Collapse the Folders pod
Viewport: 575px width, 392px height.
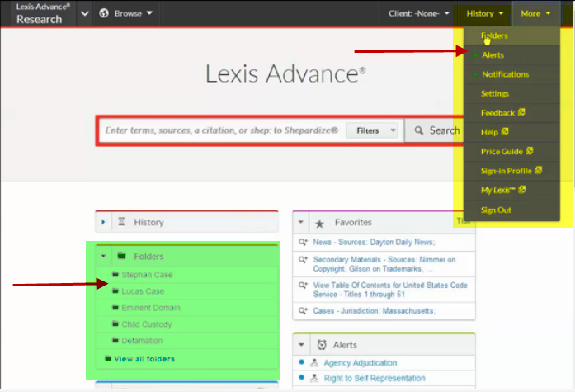(x=103, y=256)
